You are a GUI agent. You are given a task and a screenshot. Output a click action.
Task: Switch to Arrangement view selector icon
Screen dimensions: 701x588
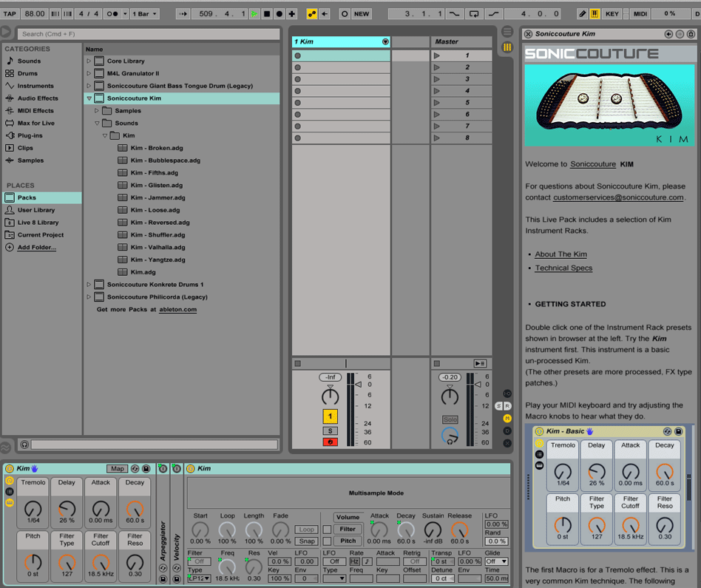507,31
